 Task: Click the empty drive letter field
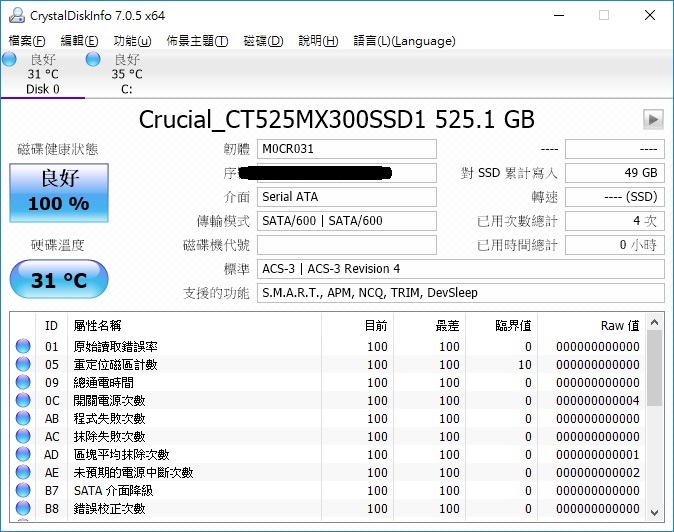[x=347, y=245]
